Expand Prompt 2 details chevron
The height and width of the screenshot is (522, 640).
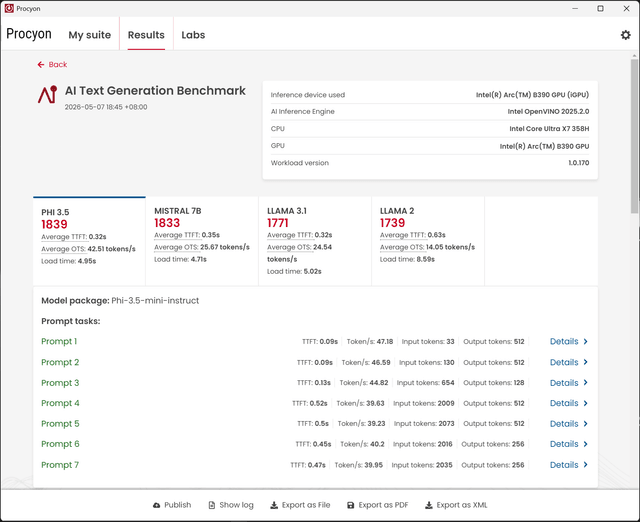pyautogui.click(x=585, y=362)
